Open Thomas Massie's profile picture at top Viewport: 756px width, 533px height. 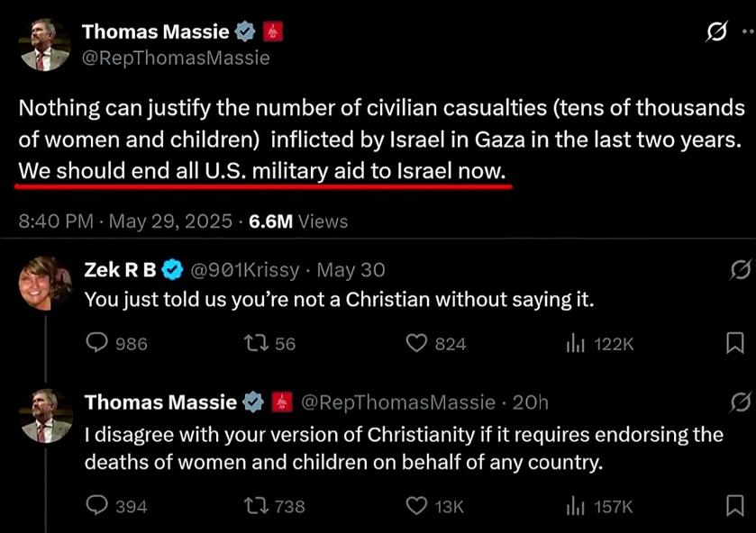click(x=44, y=45)
